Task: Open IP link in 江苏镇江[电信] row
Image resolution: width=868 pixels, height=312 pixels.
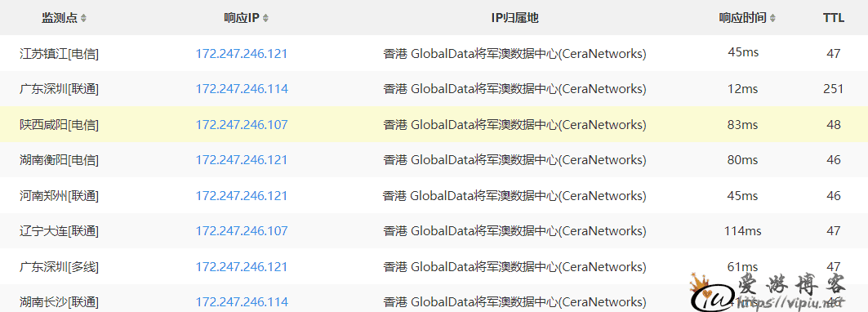Action: point(242,54)
